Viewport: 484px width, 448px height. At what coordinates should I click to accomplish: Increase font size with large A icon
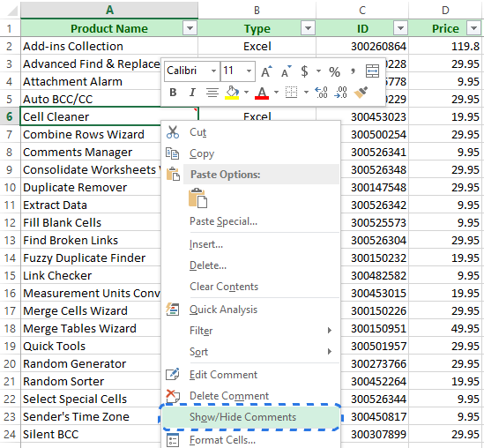click(x=267, y=71)
